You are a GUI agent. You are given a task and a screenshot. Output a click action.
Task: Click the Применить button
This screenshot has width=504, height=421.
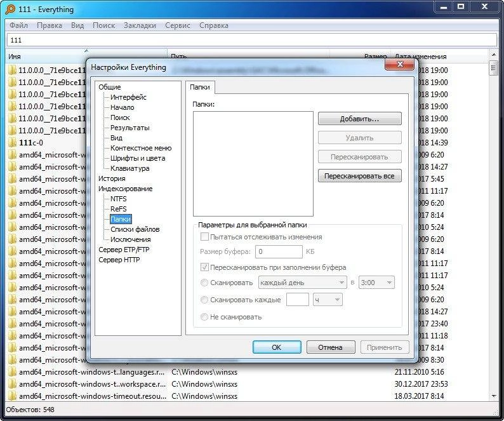click(x=385, y=347)
